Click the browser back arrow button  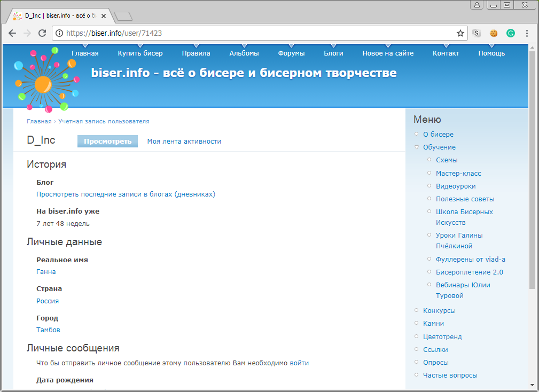(12, 33)
